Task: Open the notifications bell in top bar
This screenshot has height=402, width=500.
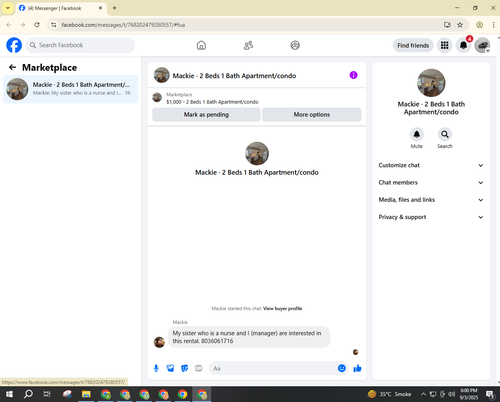Action: click(x=463, y=45)
